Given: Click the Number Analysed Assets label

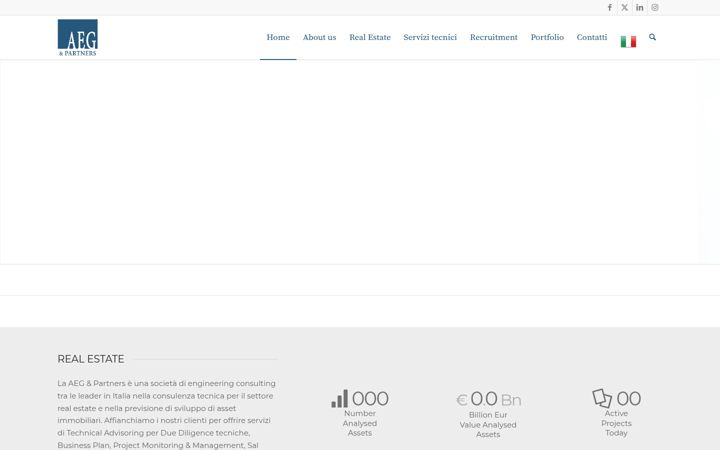Looking at the screenshot, I should (x=360, y=423).
